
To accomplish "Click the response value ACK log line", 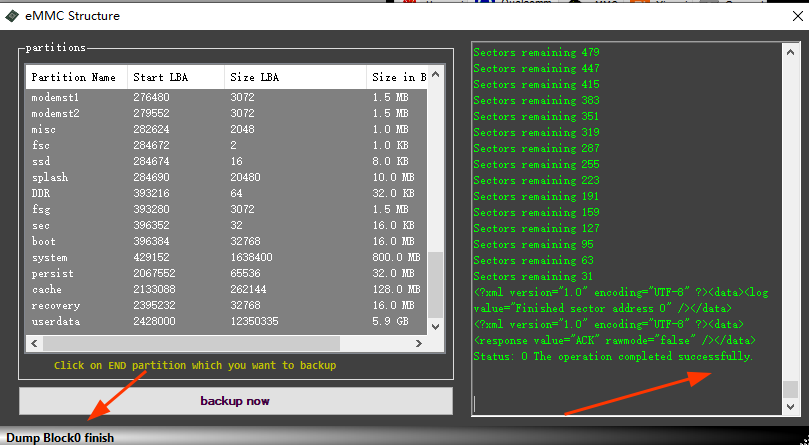I will point(614,340).
